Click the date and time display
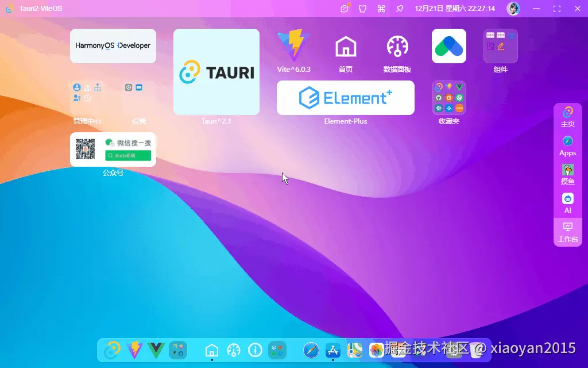 (x=455, y=8)
